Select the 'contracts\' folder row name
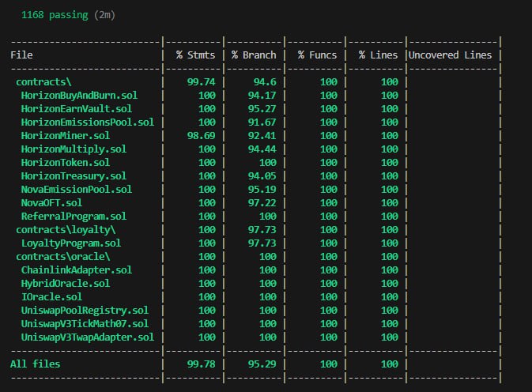 (43, 81)
